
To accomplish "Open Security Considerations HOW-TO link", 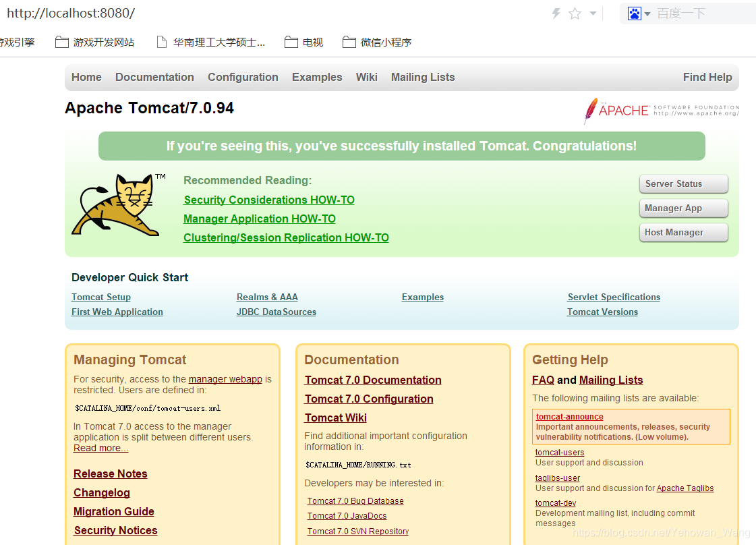I will coord(269,200).
